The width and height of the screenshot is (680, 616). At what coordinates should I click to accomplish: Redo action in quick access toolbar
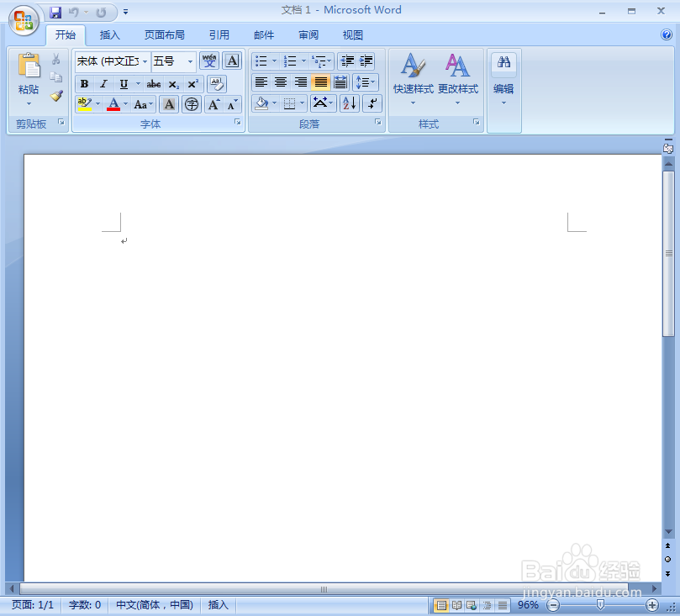coord(101,12)
